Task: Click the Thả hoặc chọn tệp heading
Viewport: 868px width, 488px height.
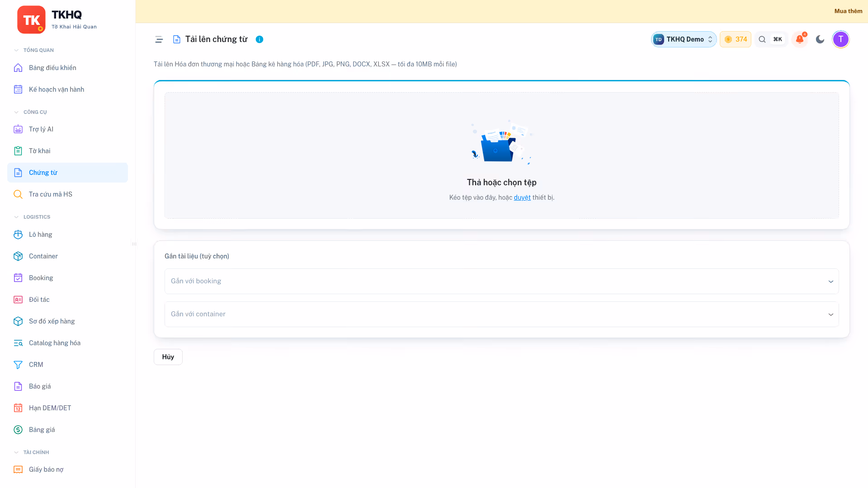Action: click(502, 183)
